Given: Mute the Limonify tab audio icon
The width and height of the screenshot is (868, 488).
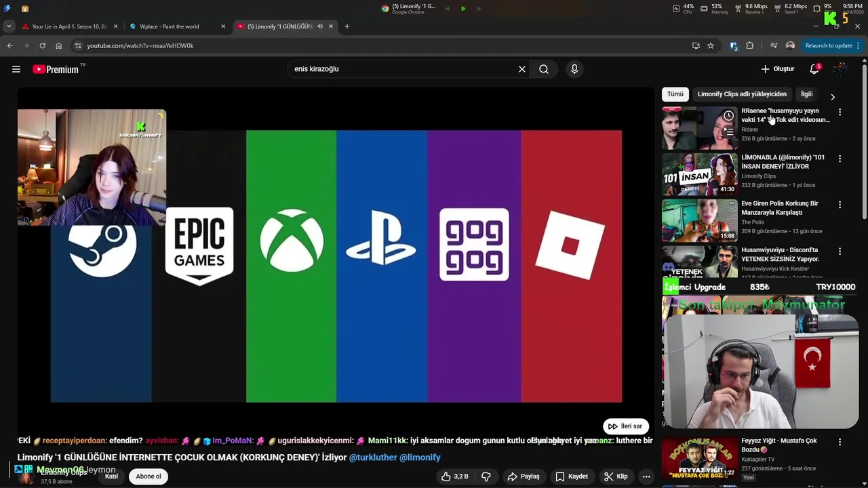Looking at the screenshot, I should pos(319,26).
